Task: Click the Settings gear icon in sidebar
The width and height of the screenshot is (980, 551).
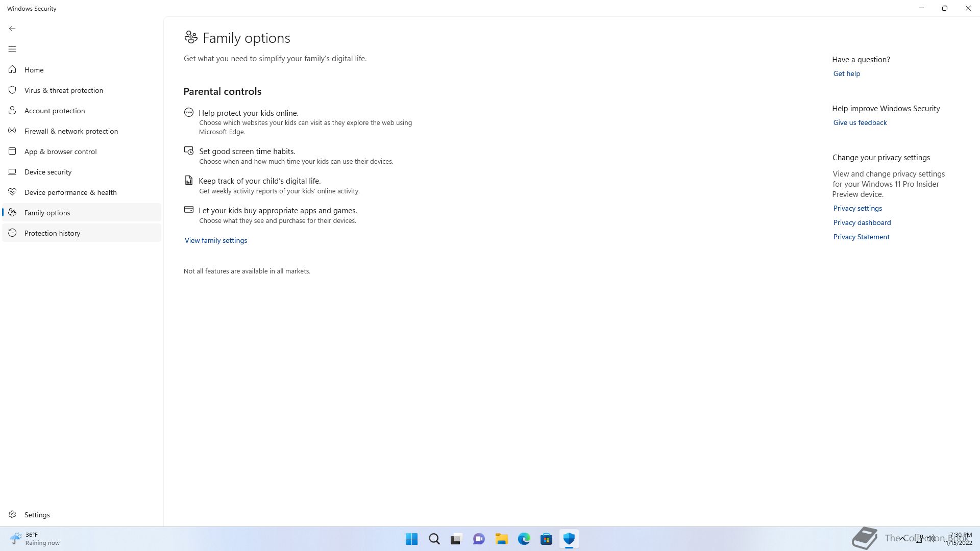Action: (x=12, y=515)
